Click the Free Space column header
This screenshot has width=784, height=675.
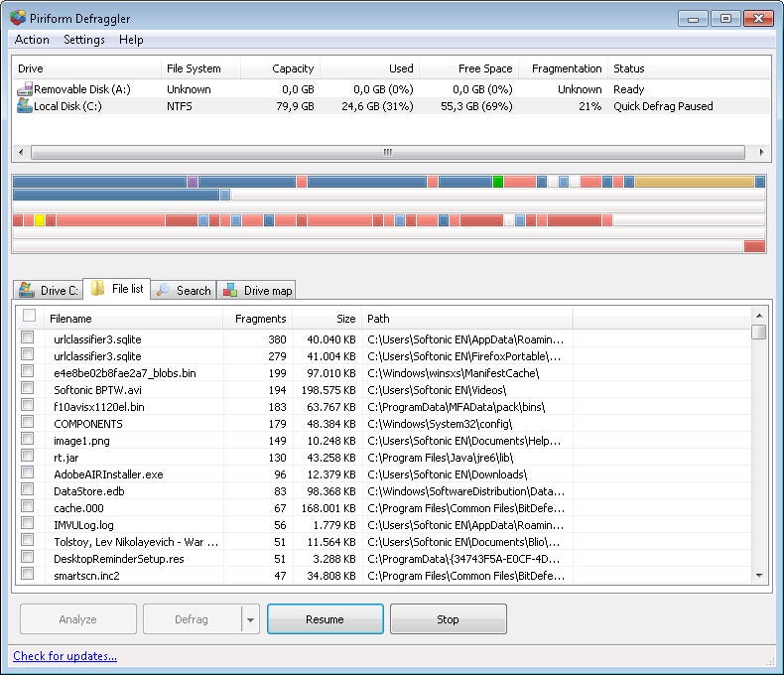click(x=469, y=68)
